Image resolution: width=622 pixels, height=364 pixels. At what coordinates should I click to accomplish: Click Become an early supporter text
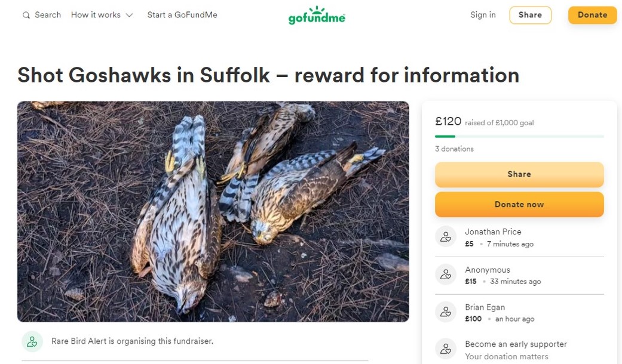(516, 344)
